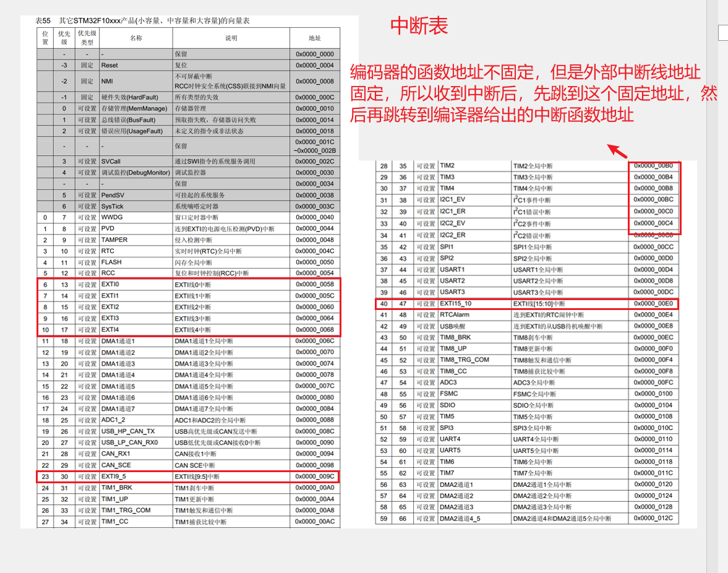The height and width of the screenshot is (573, 728).
Task: Click the red note starting '编码器的函数地址不固定'
Action: tap(533, 93)
